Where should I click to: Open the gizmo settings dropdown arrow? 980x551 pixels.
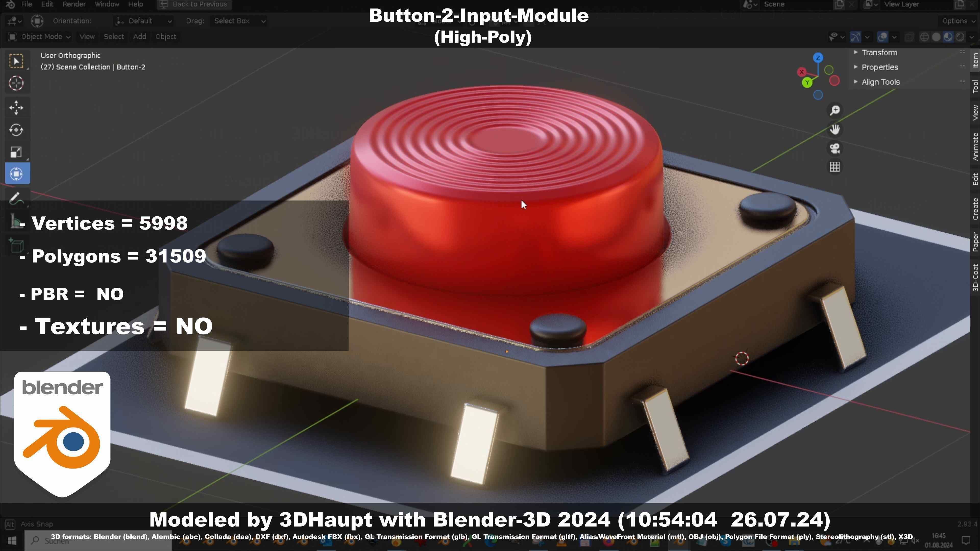(867, 37)
